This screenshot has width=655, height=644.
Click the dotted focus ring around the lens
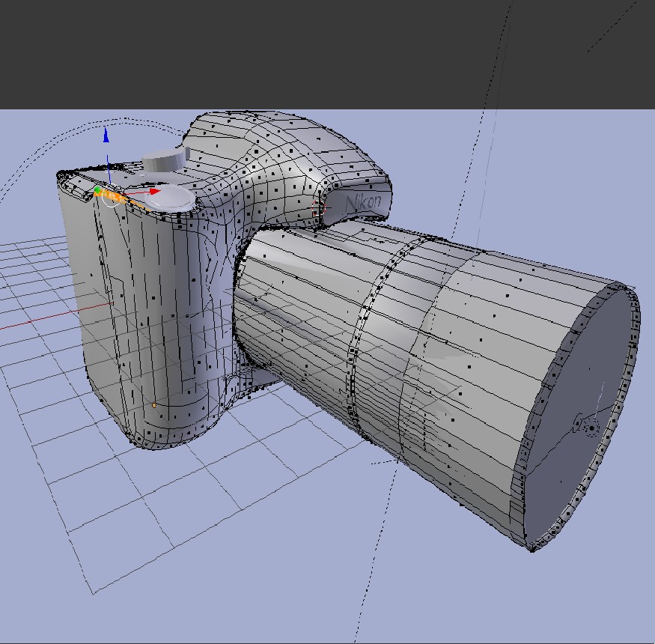point(367,337)
